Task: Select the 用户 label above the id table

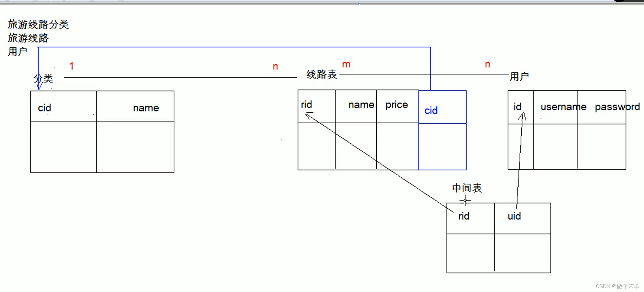Action: click(519, 77)
